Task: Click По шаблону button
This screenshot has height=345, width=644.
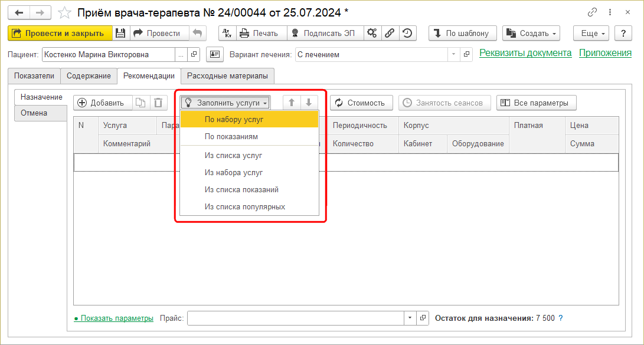Action: click(463, 33)
